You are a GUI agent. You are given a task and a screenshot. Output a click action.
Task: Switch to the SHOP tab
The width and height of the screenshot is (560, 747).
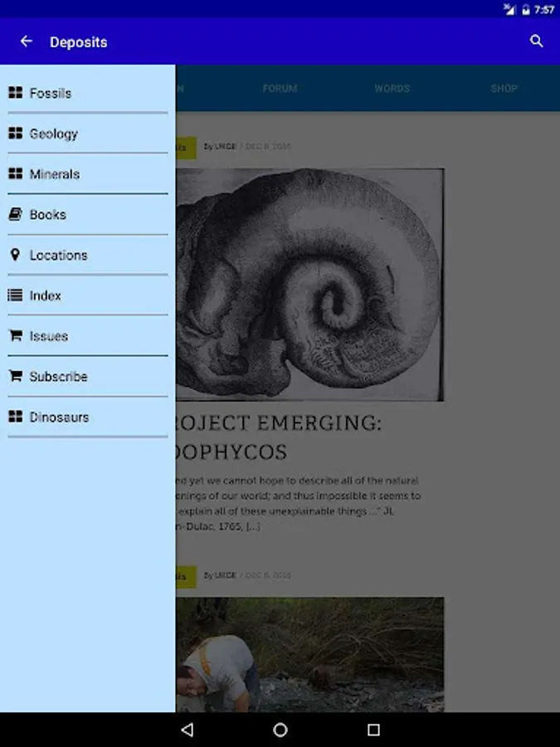click(x=504, y=89)
